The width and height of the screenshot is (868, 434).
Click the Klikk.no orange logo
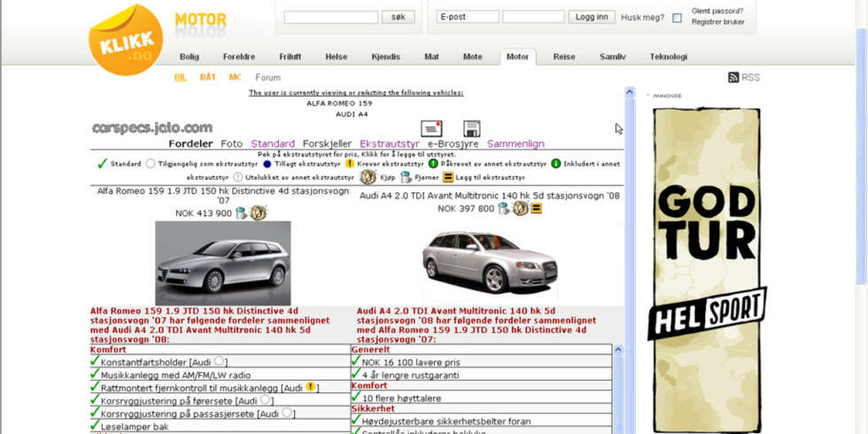point(126,40)
